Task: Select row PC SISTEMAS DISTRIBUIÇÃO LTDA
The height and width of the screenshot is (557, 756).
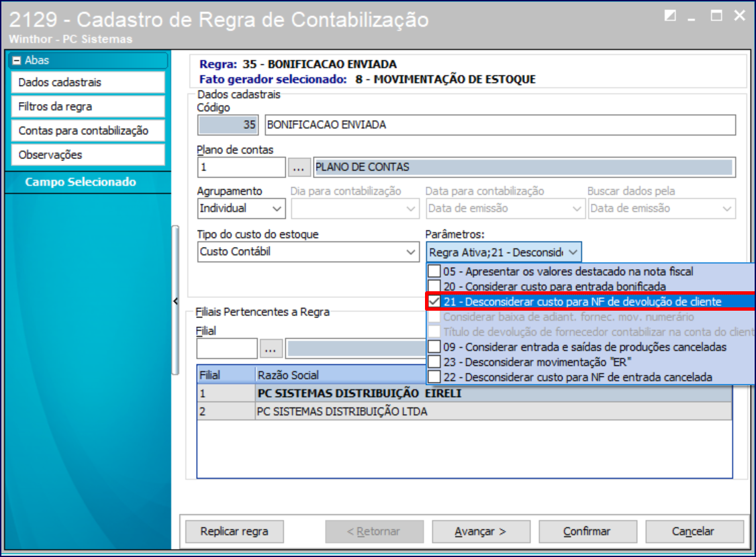Action: click(x=465, y=411)
